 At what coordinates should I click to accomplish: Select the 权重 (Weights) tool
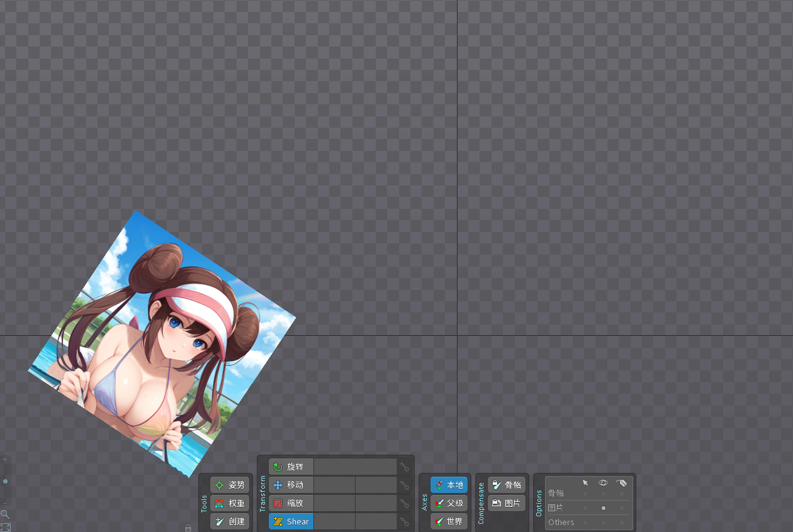pyautogui.click(x=230, y=503)
